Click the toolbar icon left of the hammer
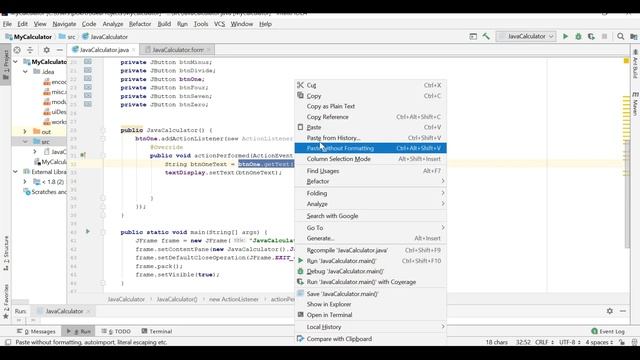This screenshot has height=360, width=640. [x=473, y=36]
